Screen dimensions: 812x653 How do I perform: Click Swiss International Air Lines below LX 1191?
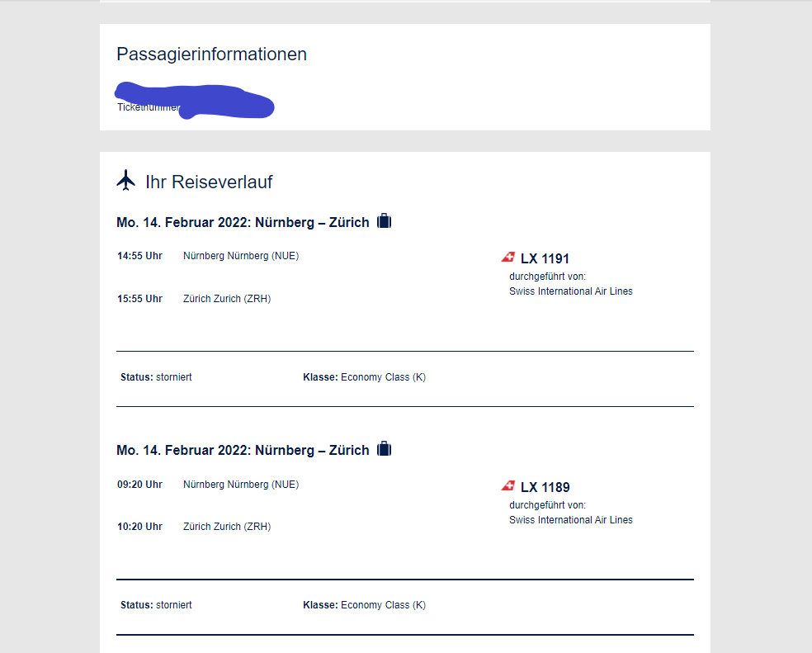(x=571, y=291)
